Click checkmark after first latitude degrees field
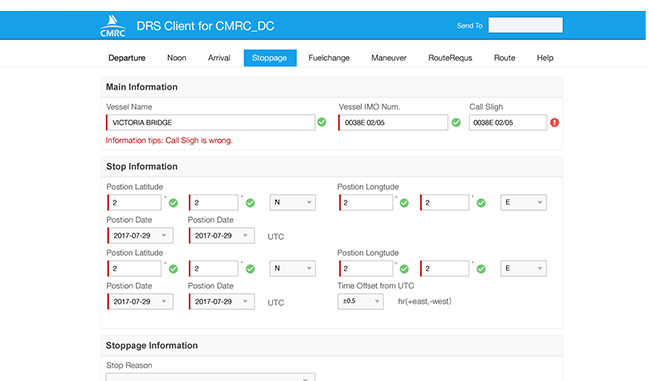The height and width of the screenshot is (381, 649). pyautogui.click(x=173, y=203)
